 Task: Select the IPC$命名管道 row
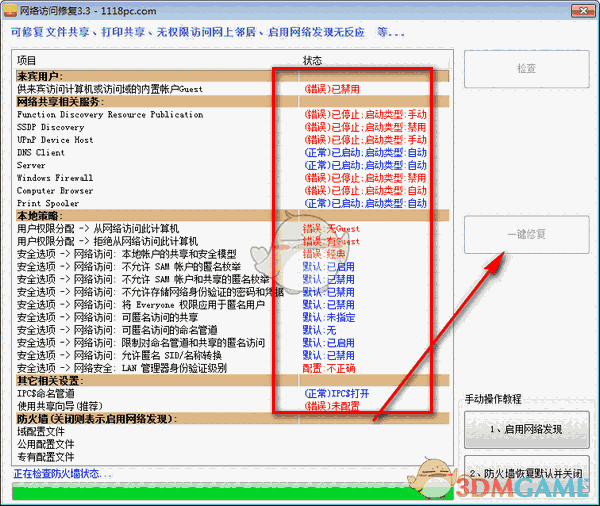(232, 393)
